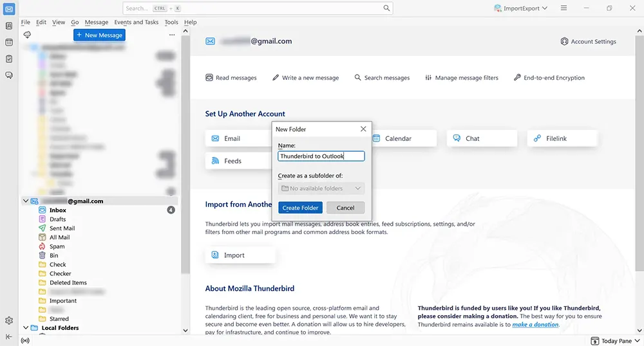
Task: Open the Thunderbird app menu (hamburger)
Action: 564,8
